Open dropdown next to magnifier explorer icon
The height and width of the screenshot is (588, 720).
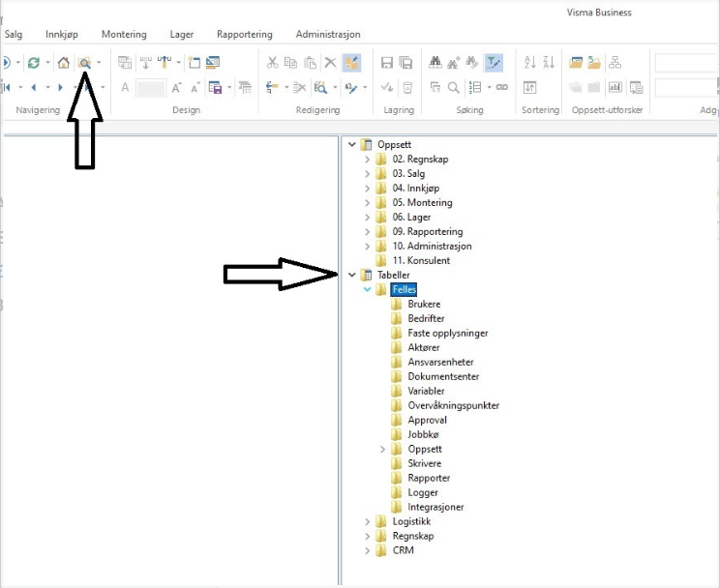pyautogui.click(x=99, y=63)
